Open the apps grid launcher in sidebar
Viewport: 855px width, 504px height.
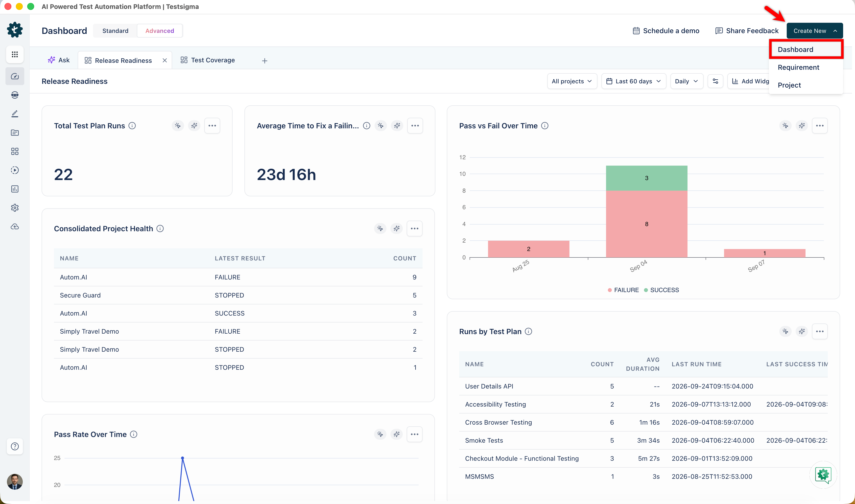pos(15,54)
